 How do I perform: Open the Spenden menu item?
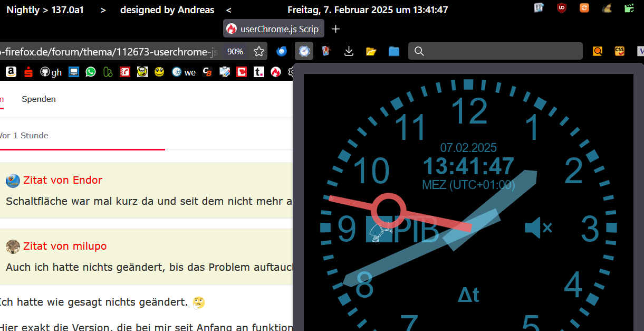[39, 99]
